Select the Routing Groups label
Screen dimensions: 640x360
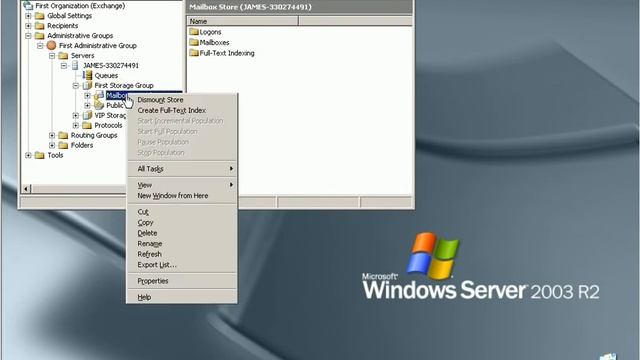coord(94,135)
